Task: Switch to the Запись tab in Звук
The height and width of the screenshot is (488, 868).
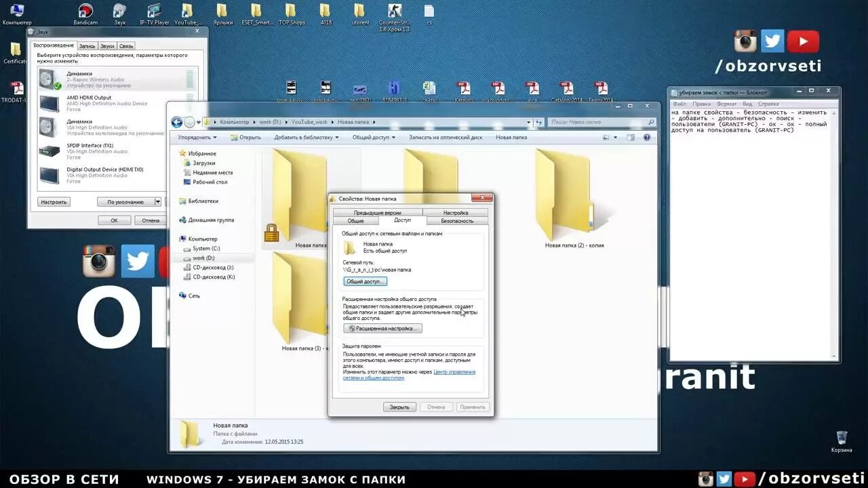Action: pos(87,46)
